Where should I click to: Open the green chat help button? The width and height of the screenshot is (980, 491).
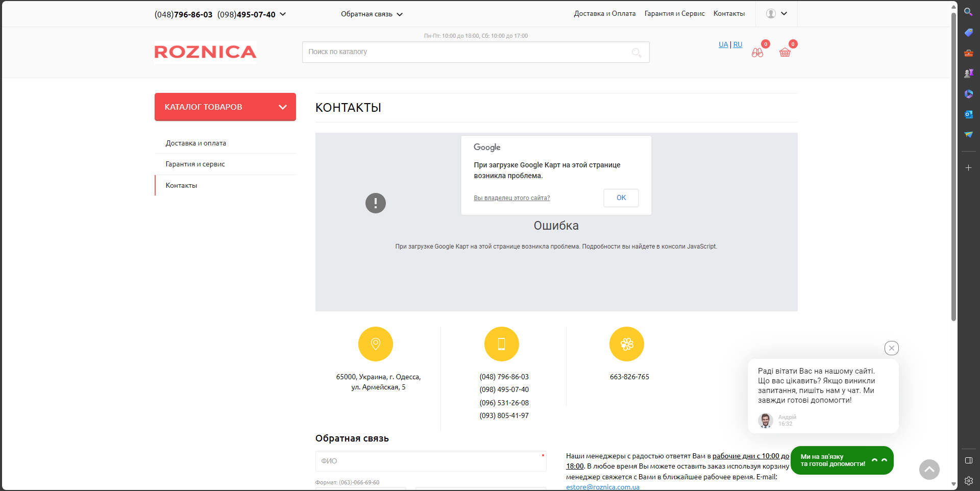pos(842,460)
